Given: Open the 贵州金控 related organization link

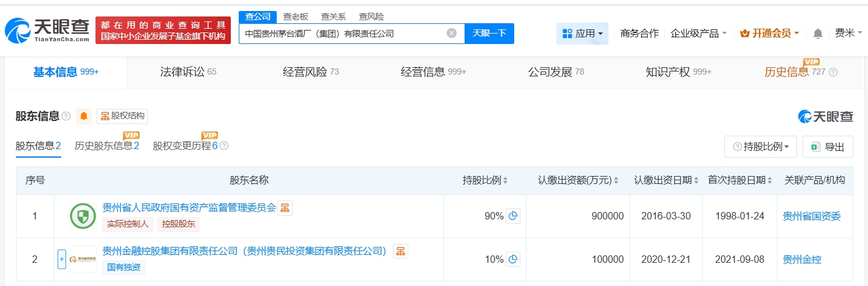Looking at the screenshot, I should (802, 259).
